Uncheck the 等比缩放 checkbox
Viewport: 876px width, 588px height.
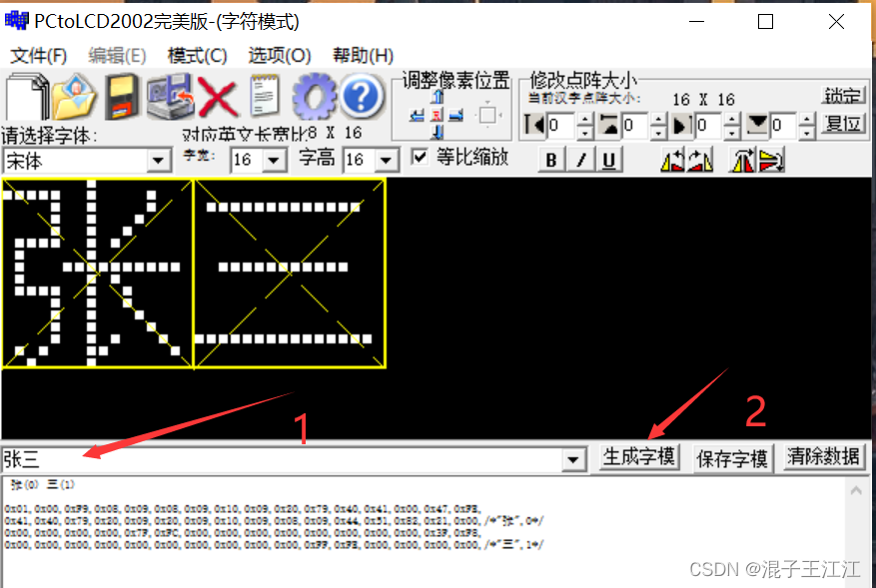point(420,158)
